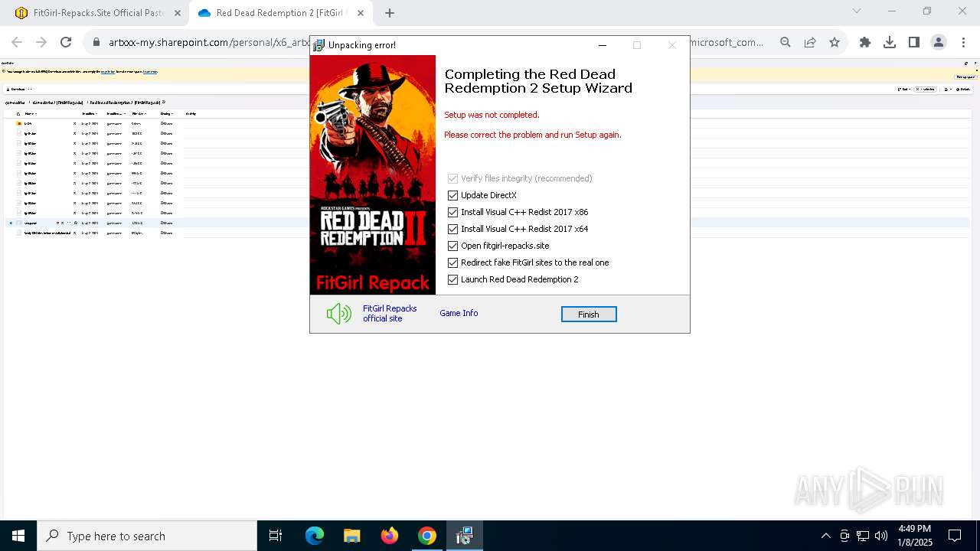Open the network icon in system tray
The width and height of the screenshot is (980, 551).
(x=863, y=536)
